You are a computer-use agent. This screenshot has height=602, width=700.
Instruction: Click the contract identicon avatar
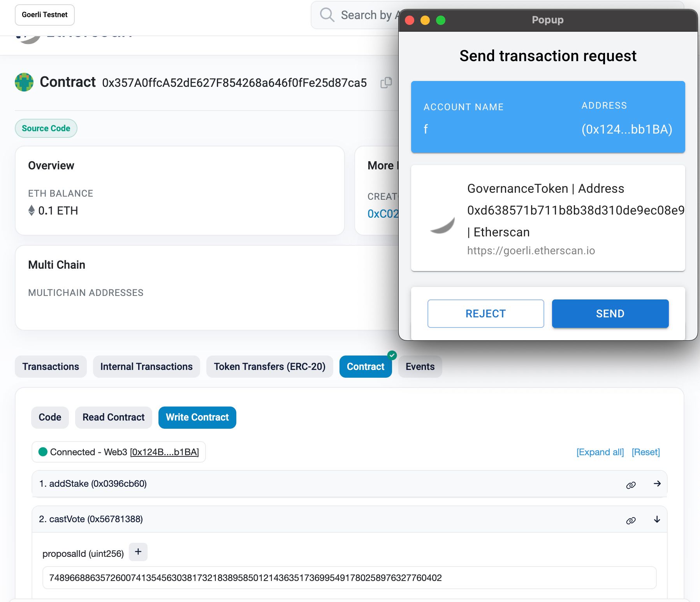pyautogui.click(x=24, y=82)
